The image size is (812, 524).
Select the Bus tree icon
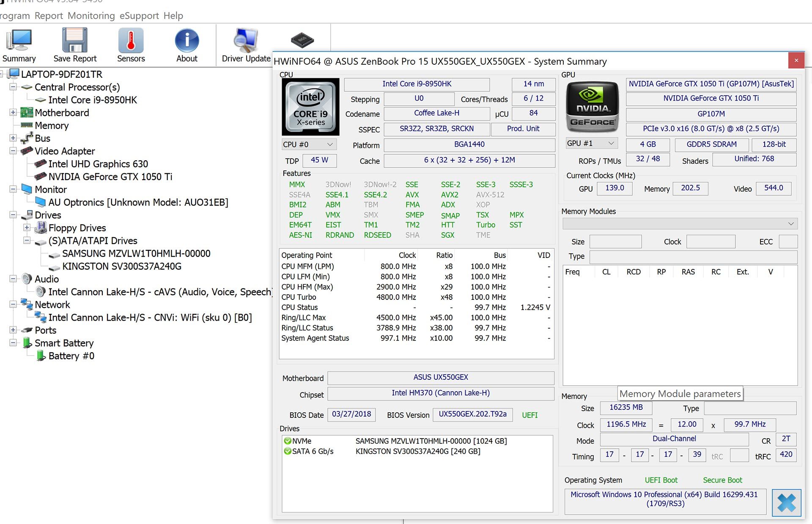[27, 138]
